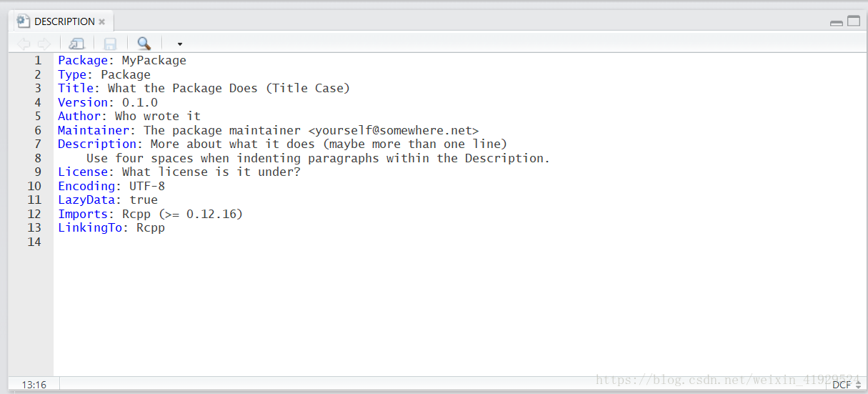868x394 pixels.
Task: Show the file in a new window
Action: [76, 44]
